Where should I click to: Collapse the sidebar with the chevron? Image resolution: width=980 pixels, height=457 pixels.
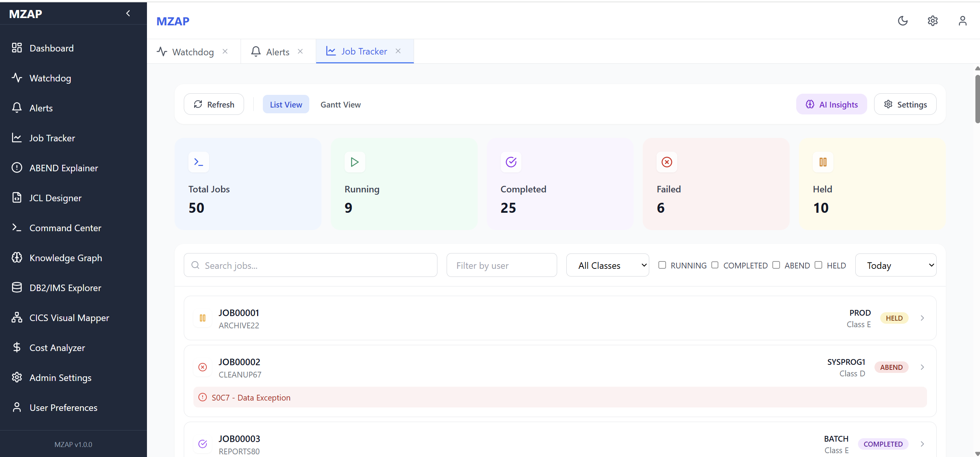[128, 13]
